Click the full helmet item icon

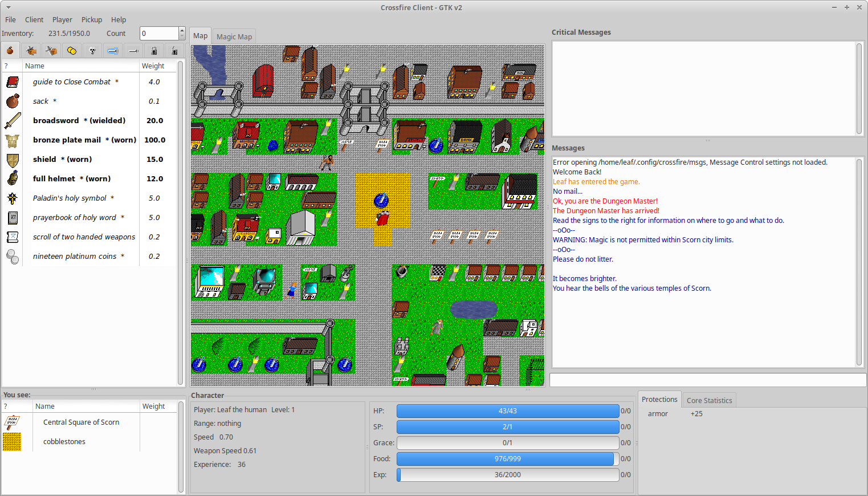tap(13, 179)
